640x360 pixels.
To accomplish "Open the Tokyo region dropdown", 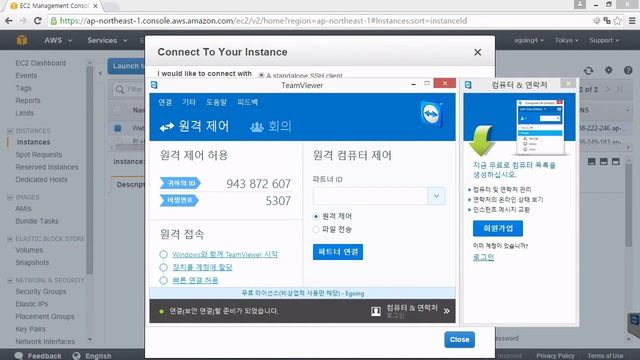I will coord(566,40).
